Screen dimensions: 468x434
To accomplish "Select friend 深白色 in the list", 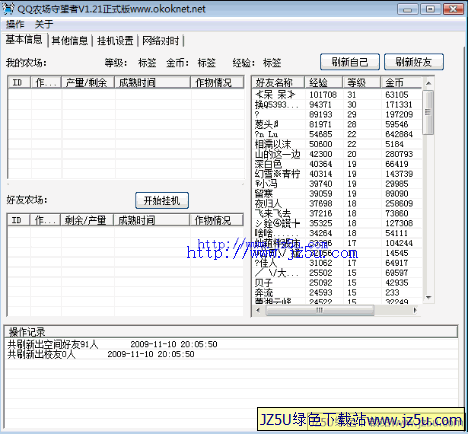I will coord(337,164).
